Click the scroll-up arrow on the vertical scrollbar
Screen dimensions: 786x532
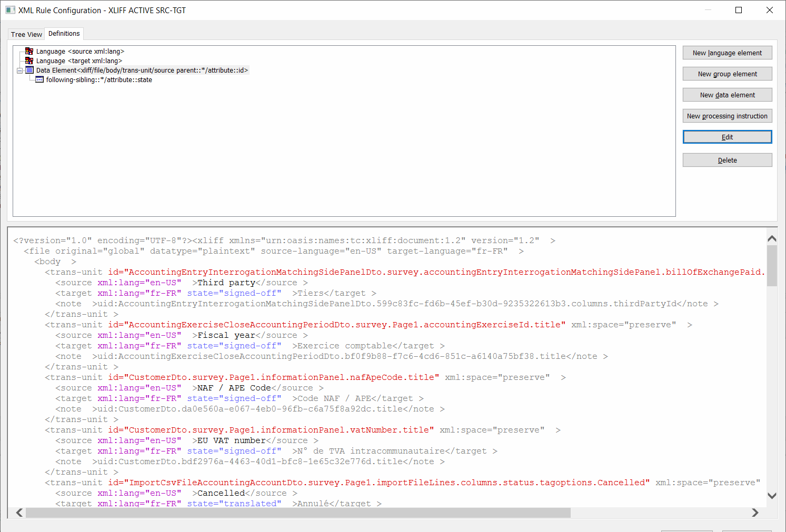click(772, 238)
